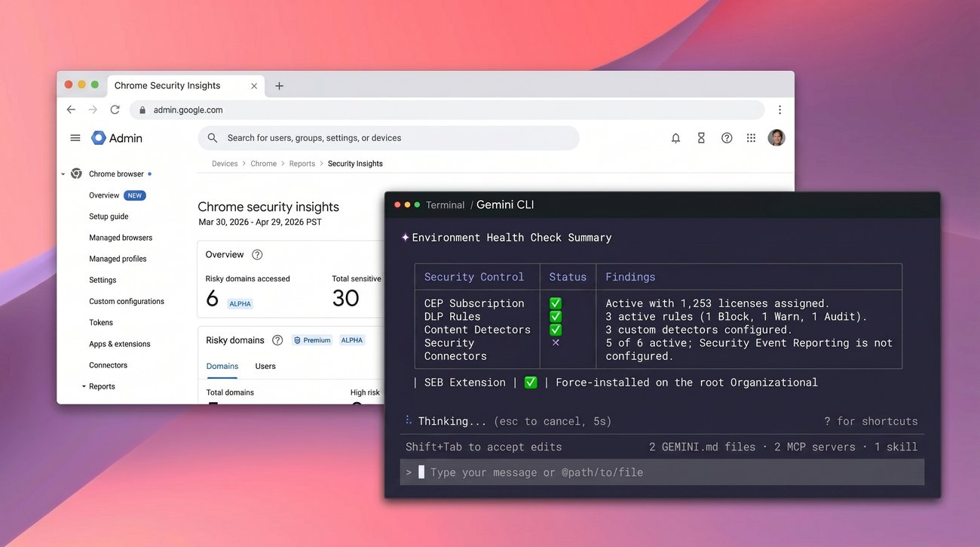Click the user profile avatar
Screen dimensions: 980x547
[x=776, y=137]
